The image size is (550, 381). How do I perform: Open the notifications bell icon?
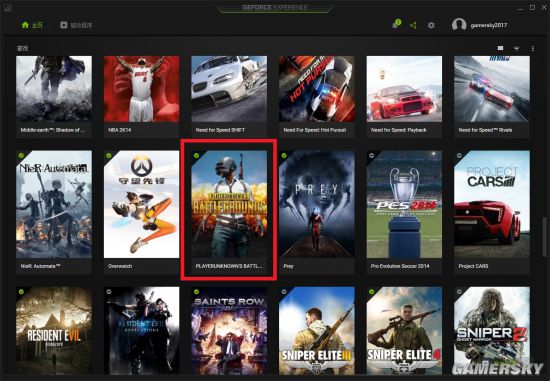396,25
